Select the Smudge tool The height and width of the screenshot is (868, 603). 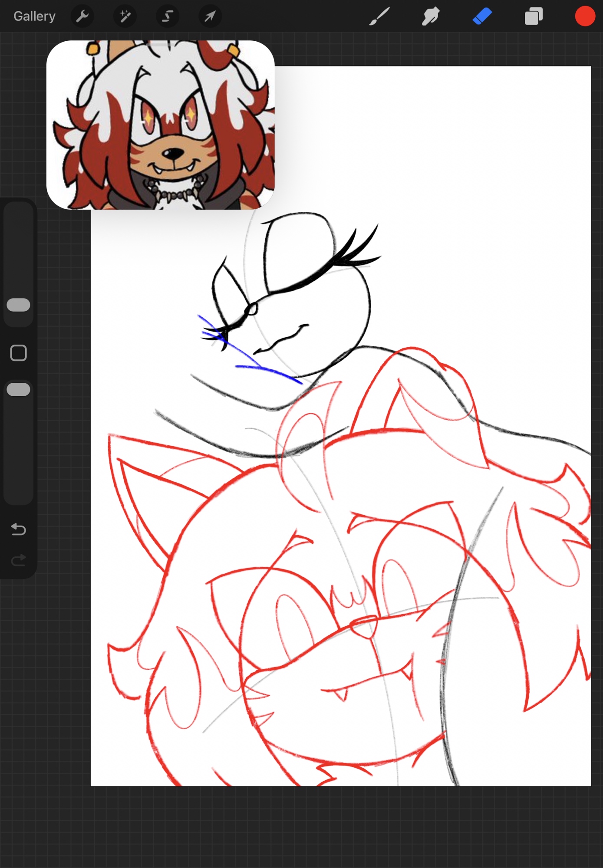click(x=430, y=16)
